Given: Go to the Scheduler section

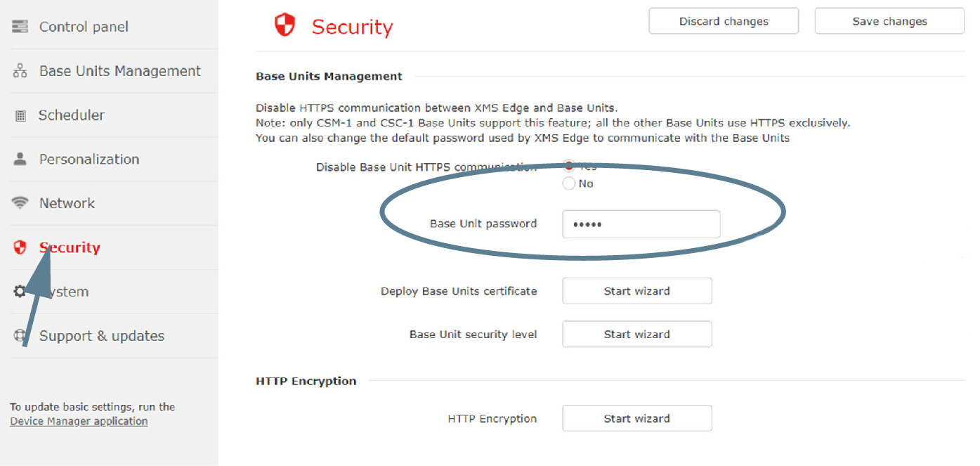Looking at the screenshot, I should point(72,115).
